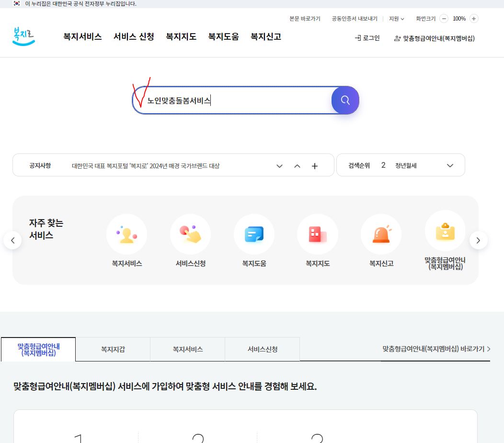Viewport: 504px width, 443px height.
Task: Open the 복지지도 building icon
Action: click(x=318, y=234)
